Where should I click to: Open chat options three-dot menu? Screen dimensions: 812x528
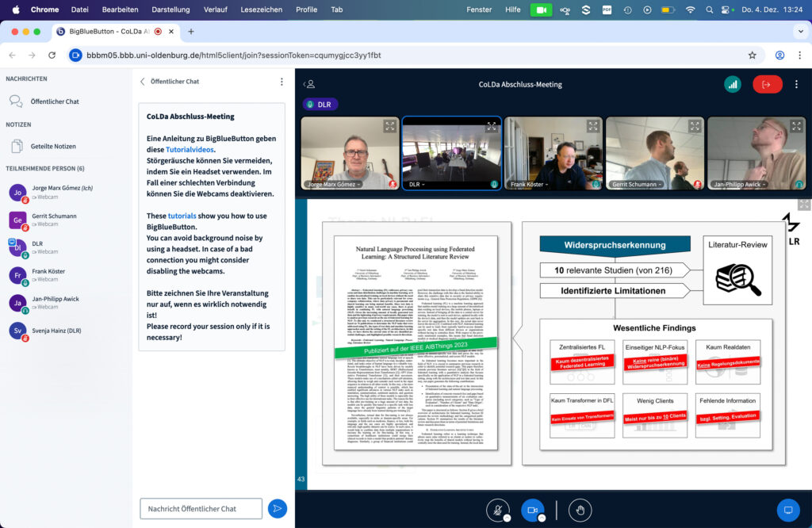[x=282, y=82]
